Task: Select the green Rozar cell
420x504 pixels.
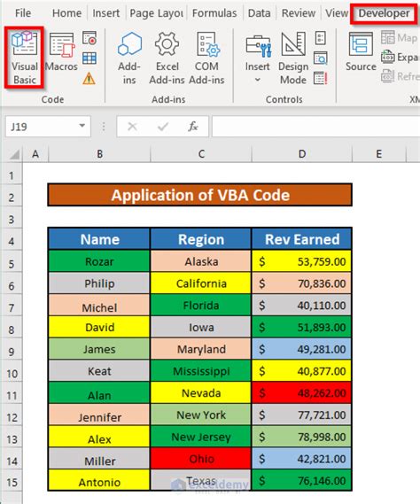Action: [x=99, y=261]
